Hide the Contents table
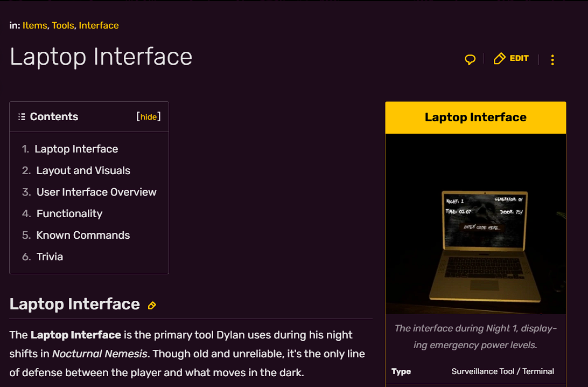This screenshot has width=588, height=387. 149,117
